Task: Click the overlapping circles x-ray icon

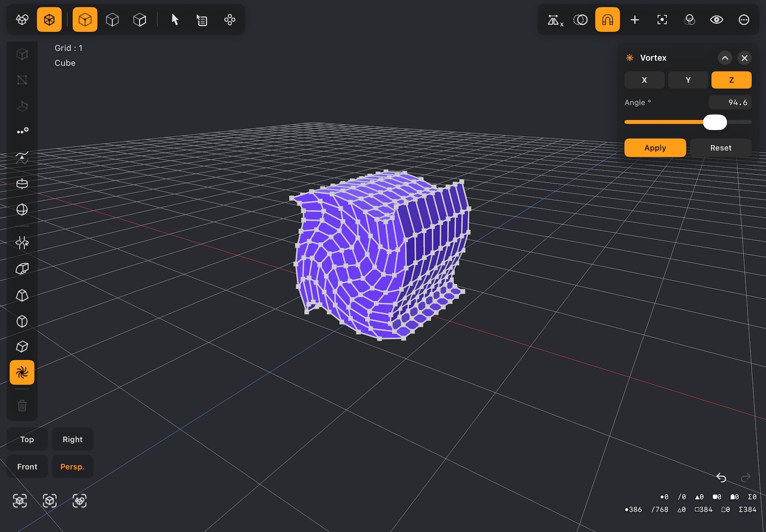Action: click(x=581, y=20)
